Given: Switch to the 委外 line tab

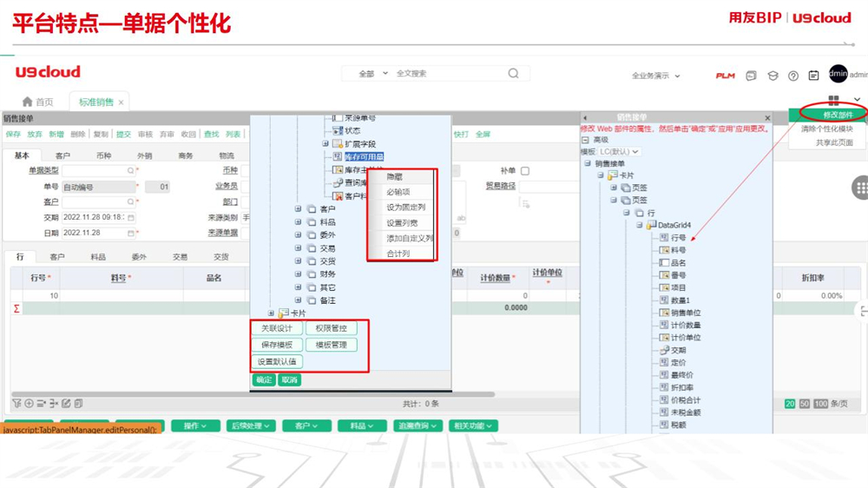Looking at the screenshot, I should click(139, 257).
